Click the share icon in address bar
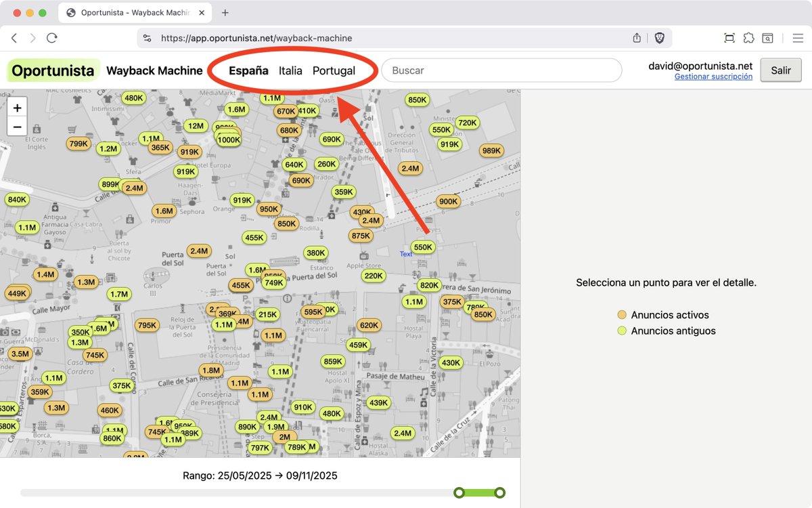 coord(637,38)
